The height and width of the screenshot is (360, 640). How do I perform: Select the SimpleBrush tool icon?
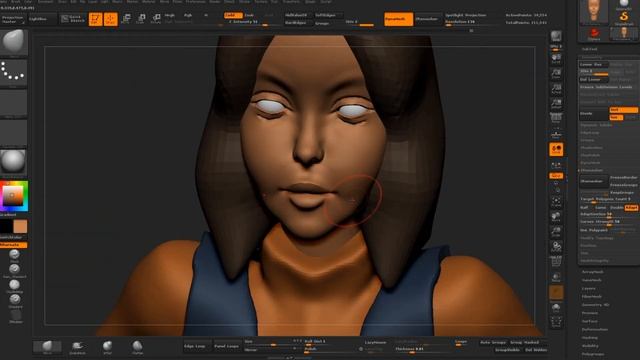(624, 17)
